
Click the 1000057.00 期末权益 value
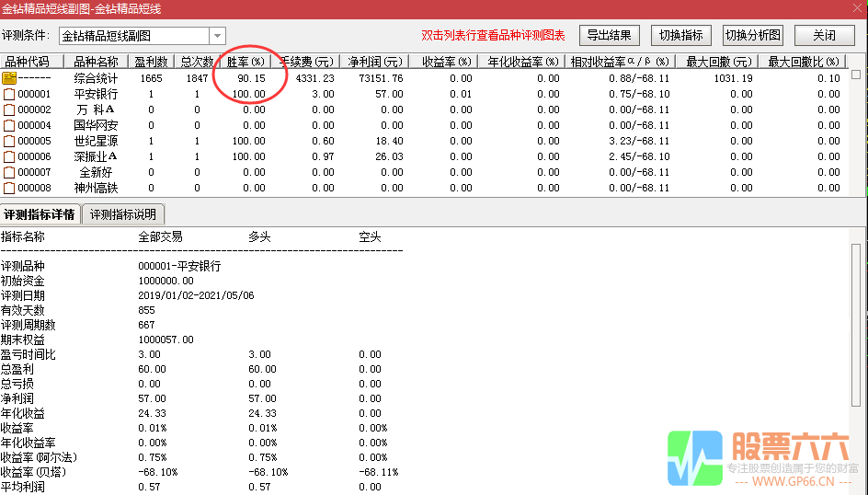pyautogui.click(x=166, y=340)
